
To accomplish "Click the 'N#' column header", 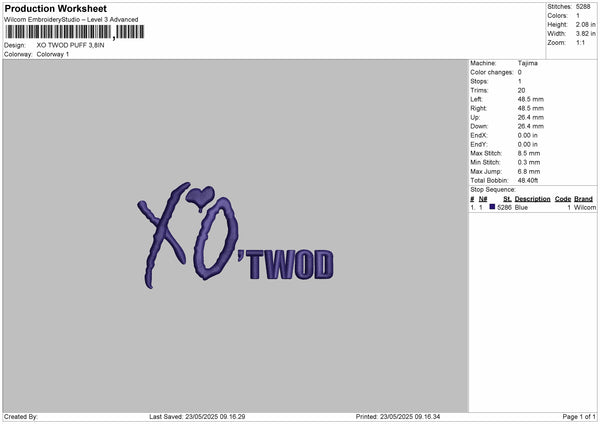I will tap(483, 199).
